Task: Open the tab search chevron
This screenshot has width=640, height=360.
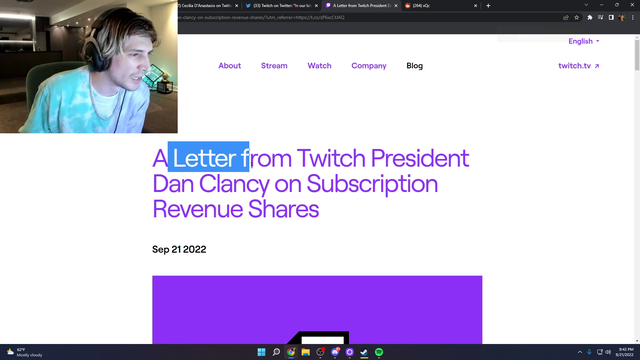Action: 586,5
